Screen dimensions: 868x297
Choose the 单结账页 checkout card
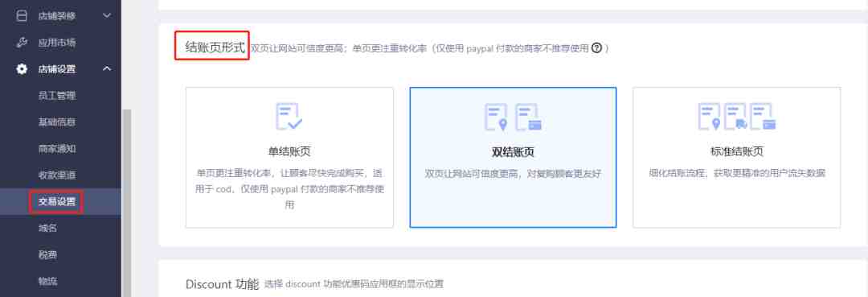[x=289, y=158]
